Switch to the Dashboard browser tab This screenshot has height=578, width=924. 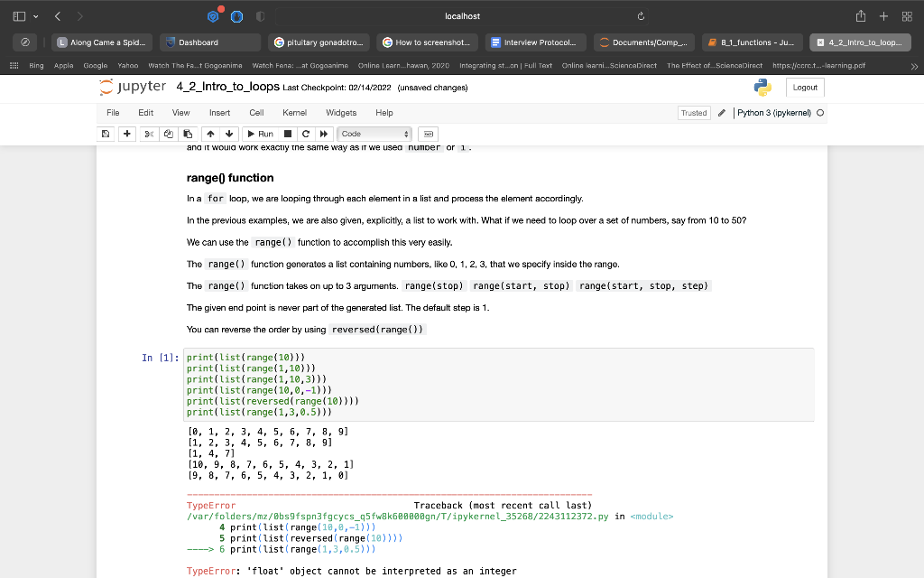pos(209,42)
